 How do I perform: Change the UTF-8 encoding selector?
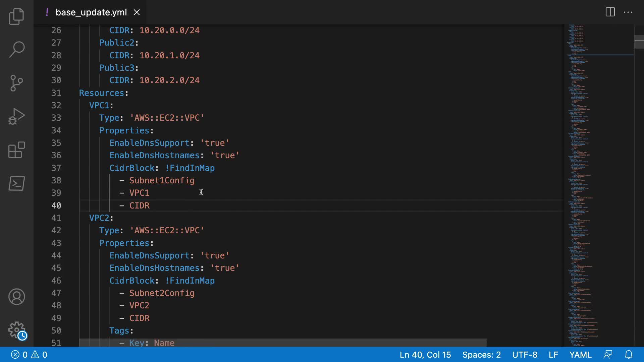[524, 355]
